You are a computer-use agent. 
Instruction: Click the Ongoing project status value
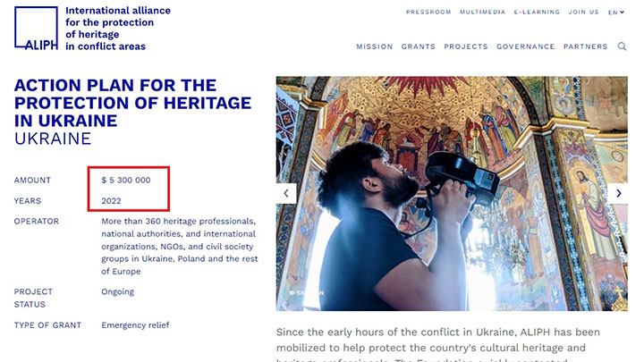click(117, 291)
